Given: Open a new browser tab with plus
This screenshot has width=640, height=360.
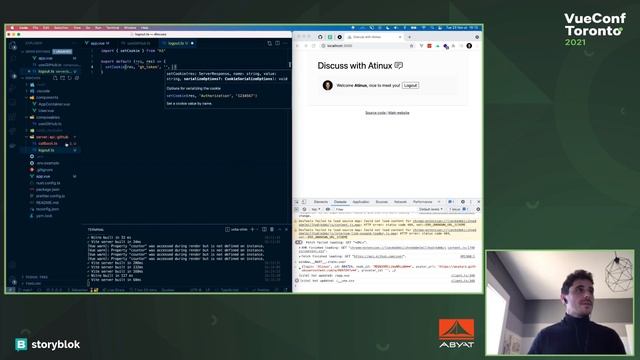Looking at the screenshot, I should point(409,37).
